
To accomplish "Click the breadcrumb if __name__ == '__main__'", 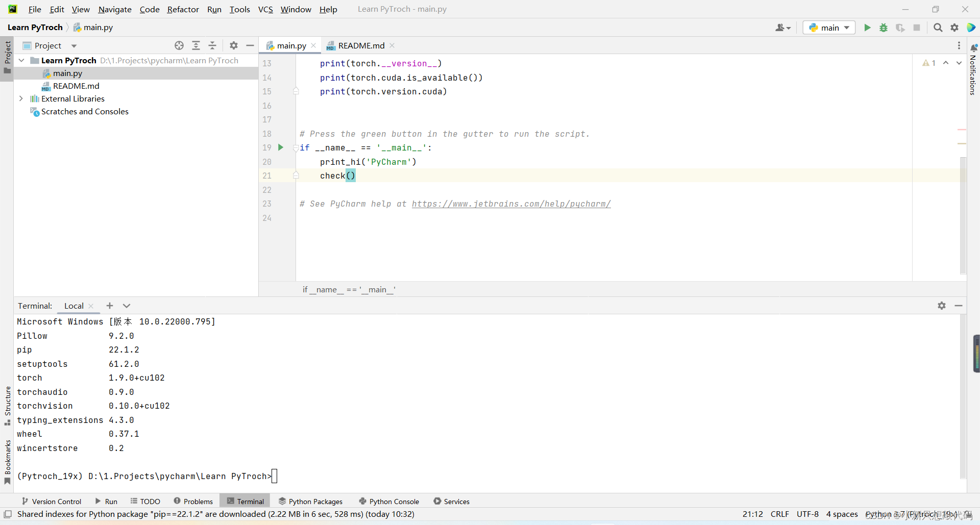I will (x=349, y=290).
